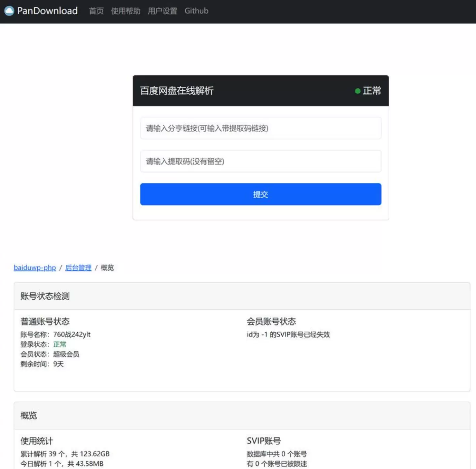This screenshot has width=476, height=469.
Task: Click the 正常 status label in card header
Action: click(372, 91)
